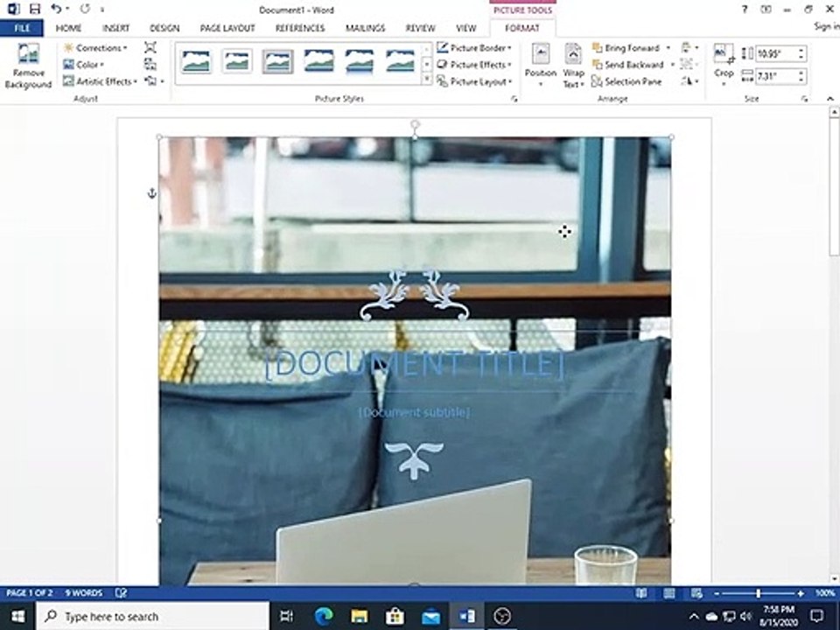Click the Rotate Objects icon
Image resolution: width=840 pixels, height=630 pixels.
click(x=689, y=81)
